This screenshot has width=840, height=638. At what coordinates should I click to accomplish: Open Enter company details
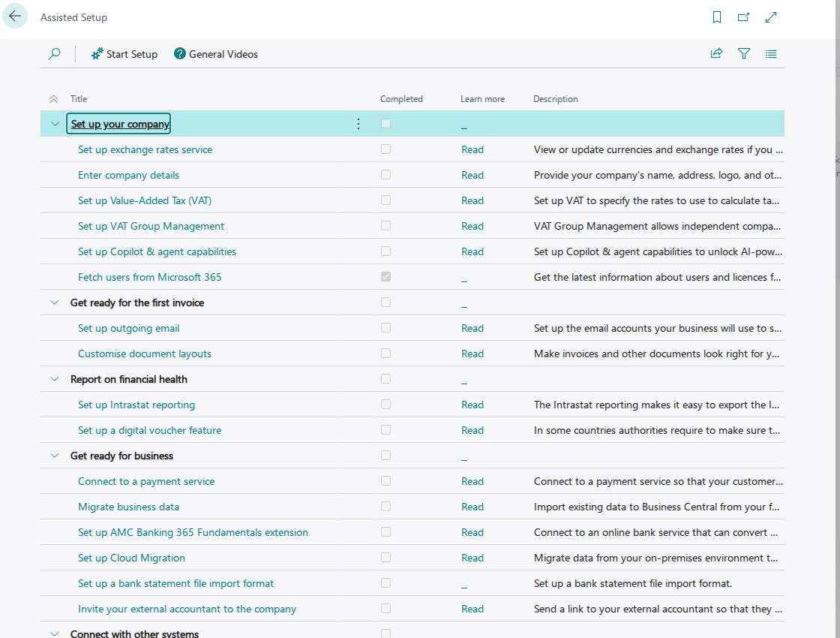click(x=128, y=176)
